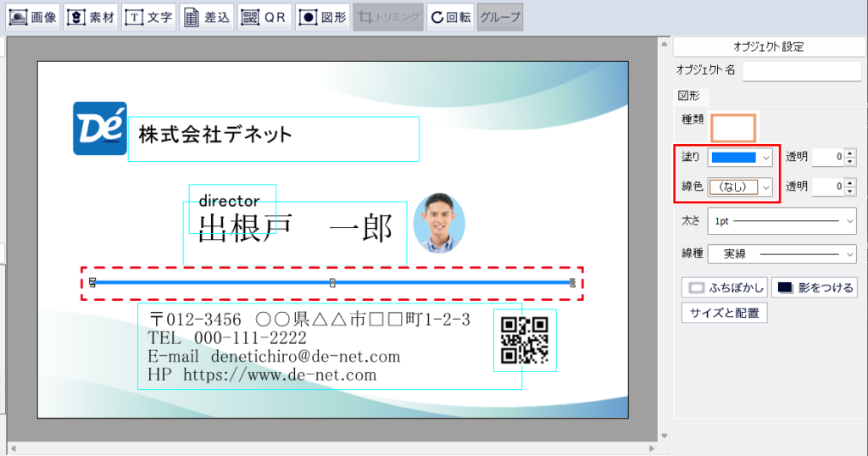The image size is (868, 456).
Task: Click the E-mail address line
Action: pyautogui.click(x=274, y=356)
